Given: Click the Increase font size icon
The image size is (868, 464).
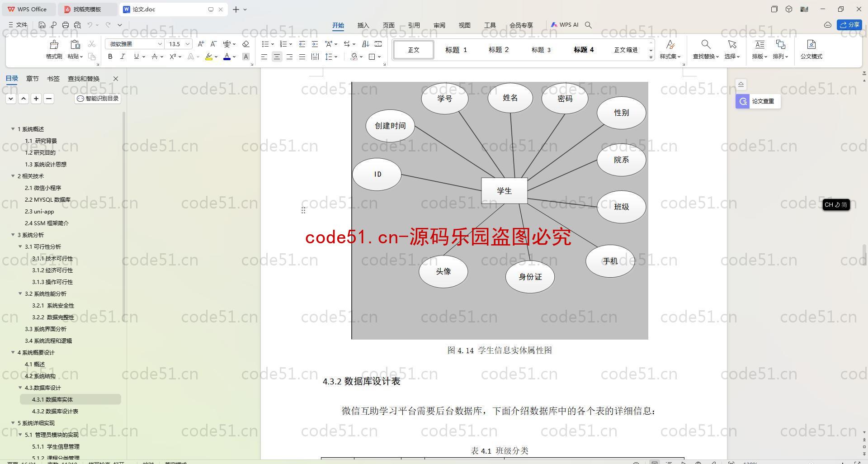Looking at the screenshot, I should point(201,44).
